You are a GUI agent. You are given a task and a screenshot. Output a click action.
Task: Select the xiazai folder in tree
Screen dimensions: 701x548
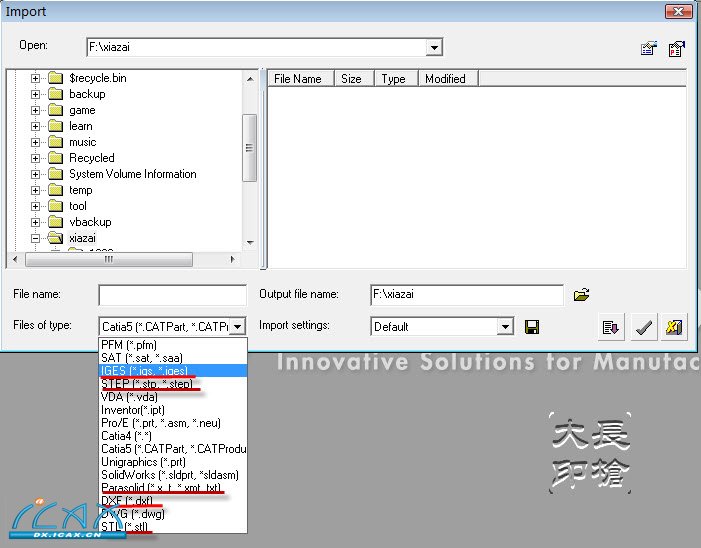coord(82,238)
